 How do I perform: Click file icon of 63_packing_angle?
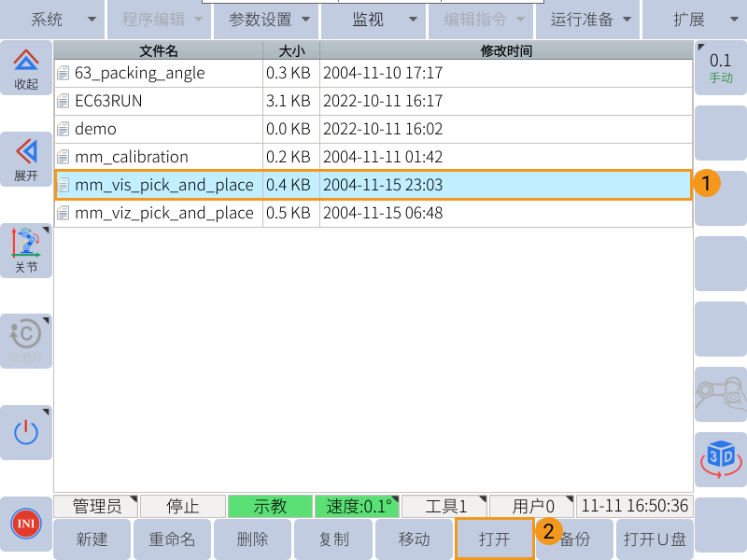(63, 74)
